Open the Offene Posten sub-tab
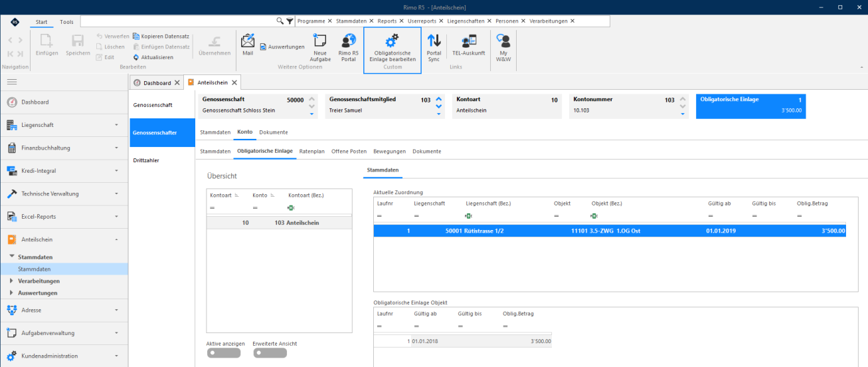The image size is (868, 367). 349,151
